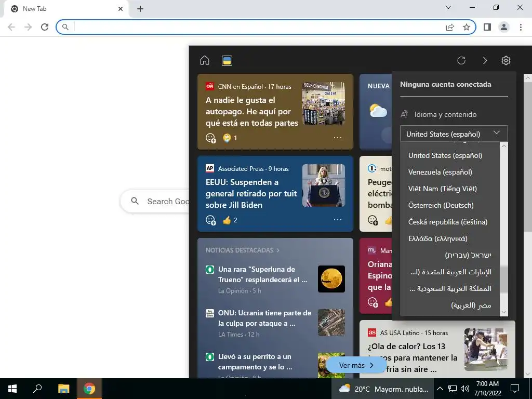
Task: Open Windows taskbar search
Action: click(x=37, y=389)
